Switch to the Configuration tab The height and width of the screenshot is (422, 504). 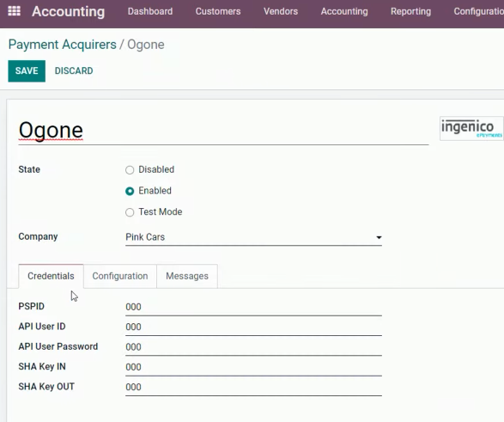coord(120,276)
